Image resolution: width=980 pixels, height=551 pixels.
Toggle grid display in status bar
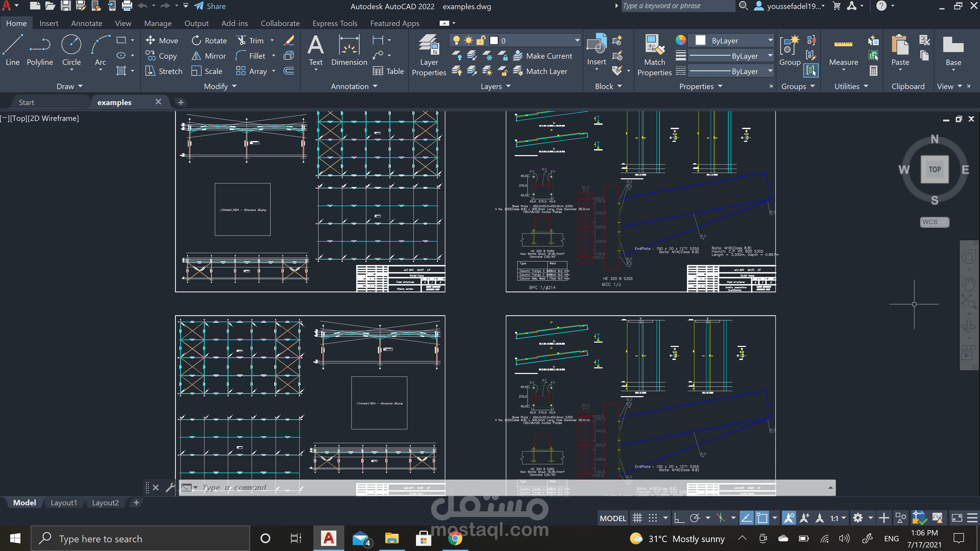(637, 518)
